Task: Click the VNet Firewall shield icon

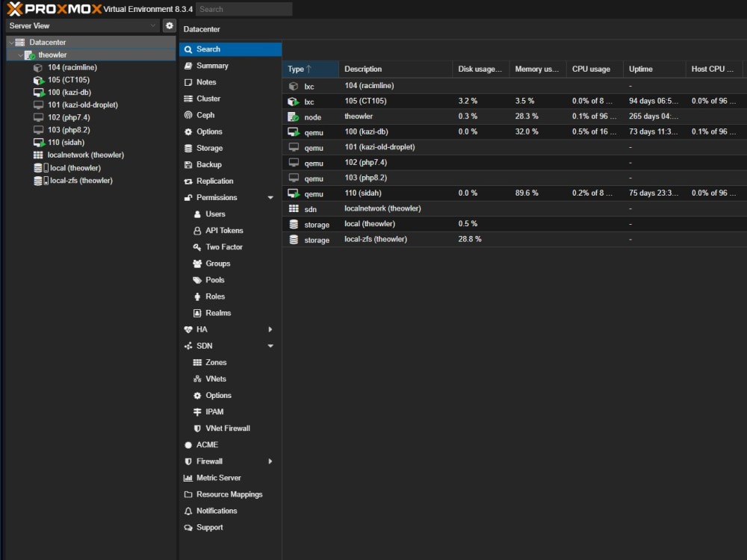Action: pyautogui.click(x=197, y=429)
